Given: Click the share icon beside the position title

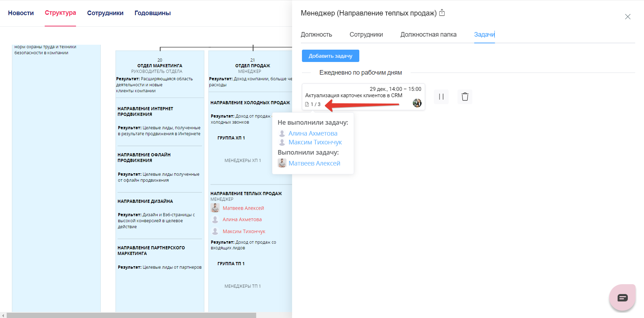Looking at the screenshot, I should point(442,12).
